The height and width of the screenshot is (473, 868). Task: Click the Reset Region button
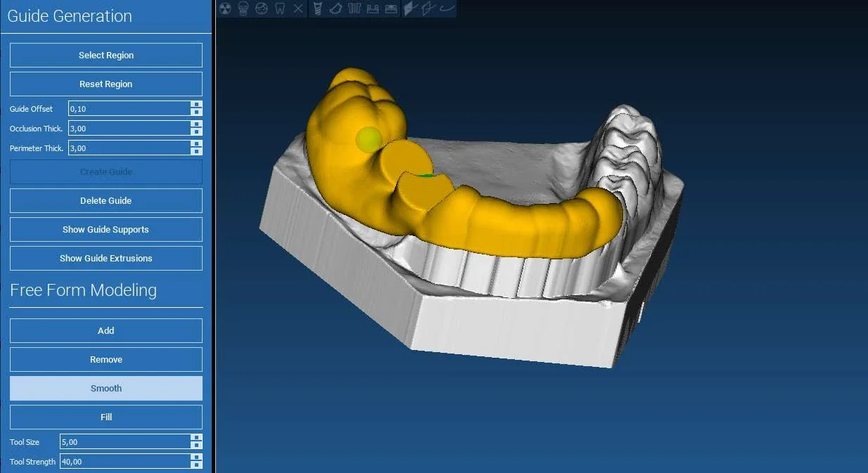(106, 84)
